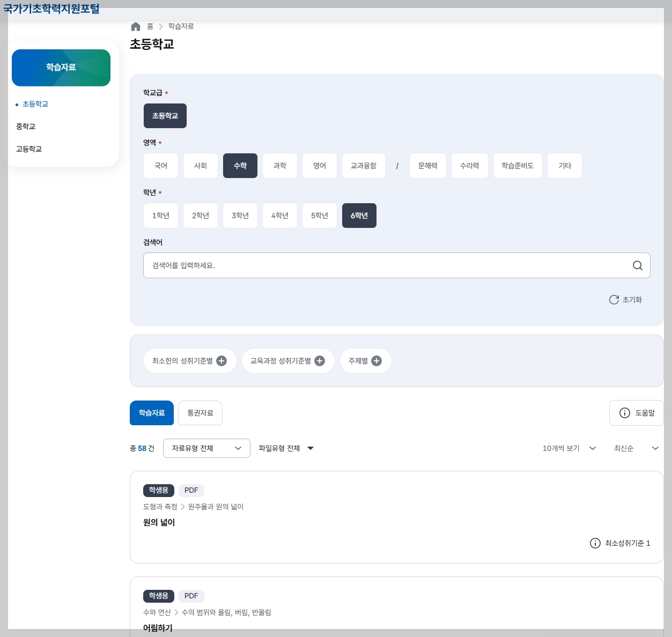Select the 1학년 grade option
The width and height of the screenshot is (672, 637).
click(x=161, y=216)
